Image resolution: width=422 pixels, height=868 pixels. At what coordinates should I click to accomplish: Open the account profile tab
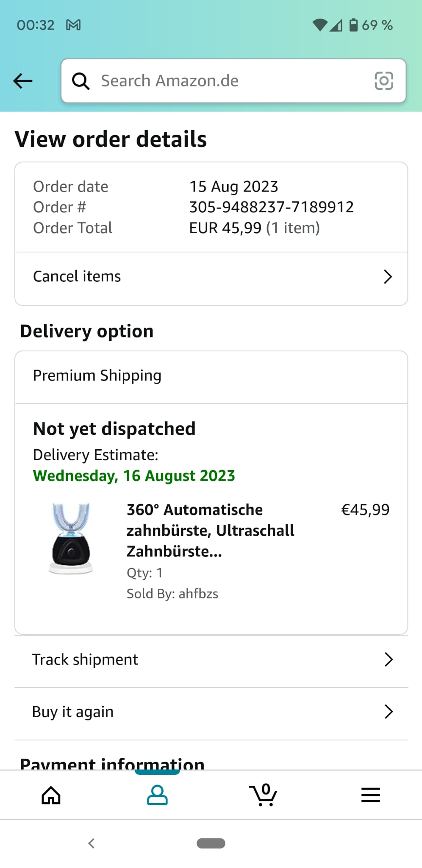coord(157,795)
